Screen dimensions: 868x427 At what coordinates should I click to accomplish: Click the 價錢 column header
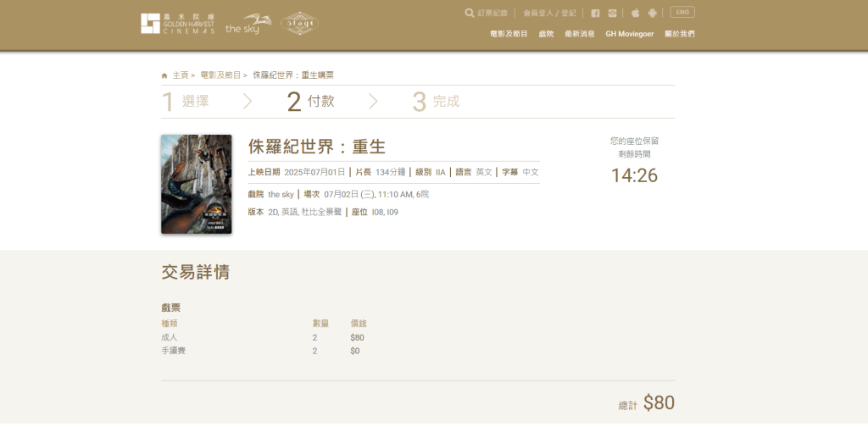pos(359,324)
